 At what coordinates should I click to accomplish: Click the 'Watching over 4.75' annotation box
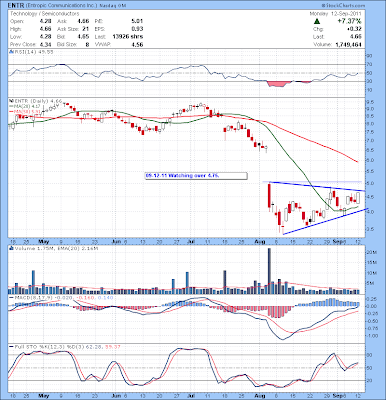196,176
